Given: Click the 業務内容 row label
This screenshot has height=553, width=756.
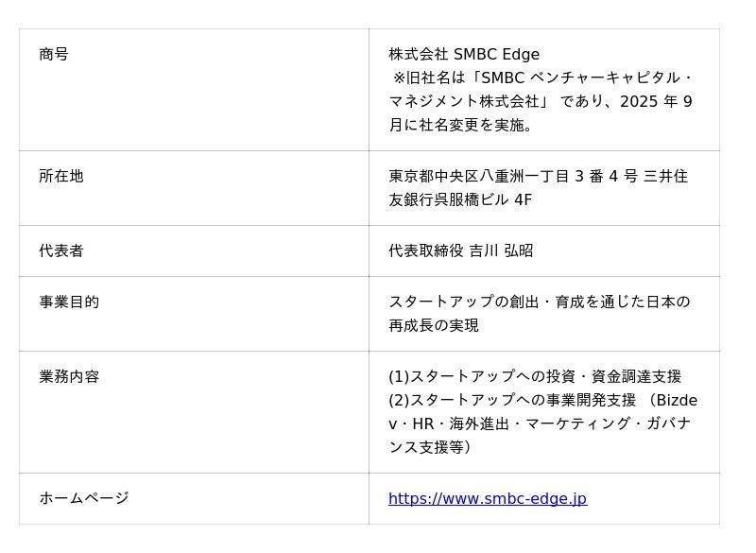Looking at the screenshot, I should coord(69,377).
